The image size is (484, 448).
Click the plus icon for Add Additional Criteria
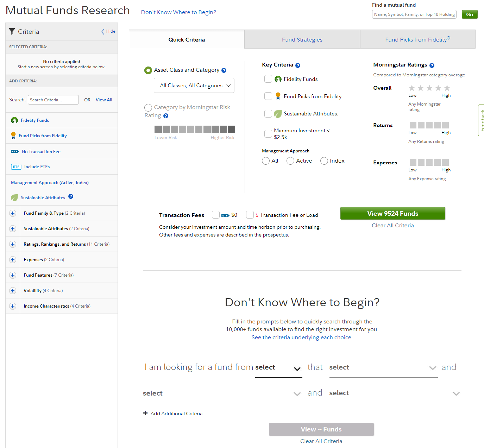[x=145, y=413]
